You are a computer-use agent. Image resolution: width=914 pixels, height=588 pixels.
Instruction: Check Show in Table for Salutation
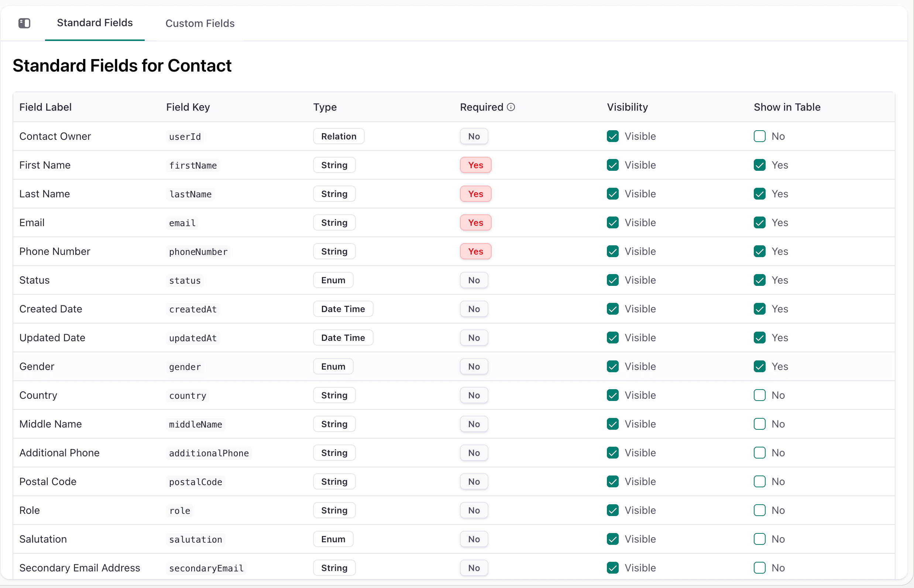click(x=759, y=539)
